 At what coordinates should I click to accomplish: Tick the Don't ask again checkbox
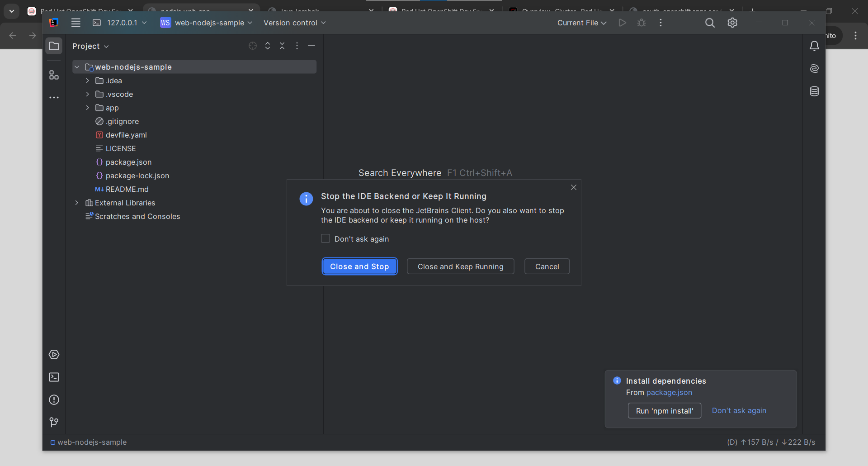325,238
